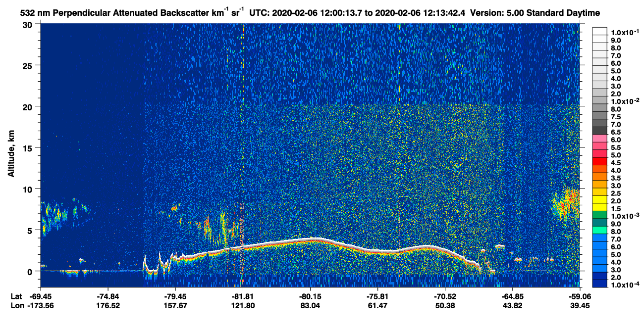Select longitude value '-173.56'
644x330 pixels.
pos(40,306)
